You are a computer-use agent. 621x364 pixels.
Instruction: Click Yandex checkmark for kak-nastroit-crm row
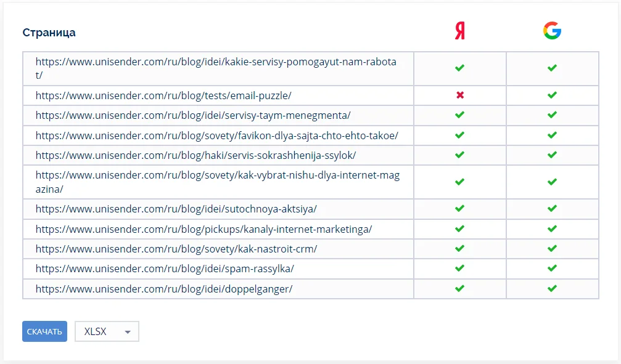tap(459, 249)
